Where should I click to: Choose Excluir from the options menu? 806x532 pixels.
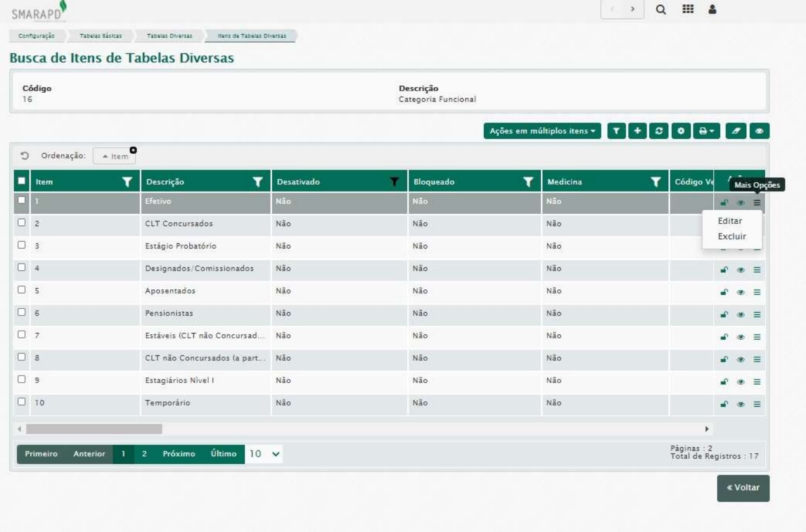pyautogui.click(x=732, y=237)
